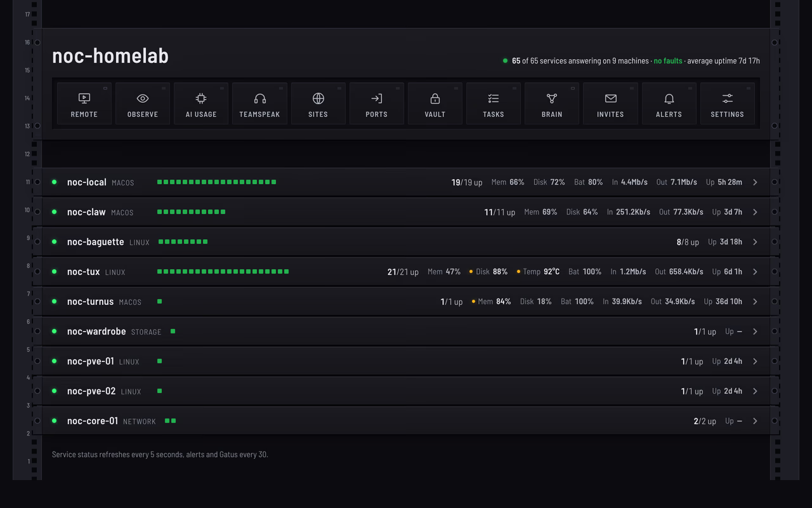The image size is (812, 508).
Task: Select the Ports arrow icon
Action: (x=377, y=98)
